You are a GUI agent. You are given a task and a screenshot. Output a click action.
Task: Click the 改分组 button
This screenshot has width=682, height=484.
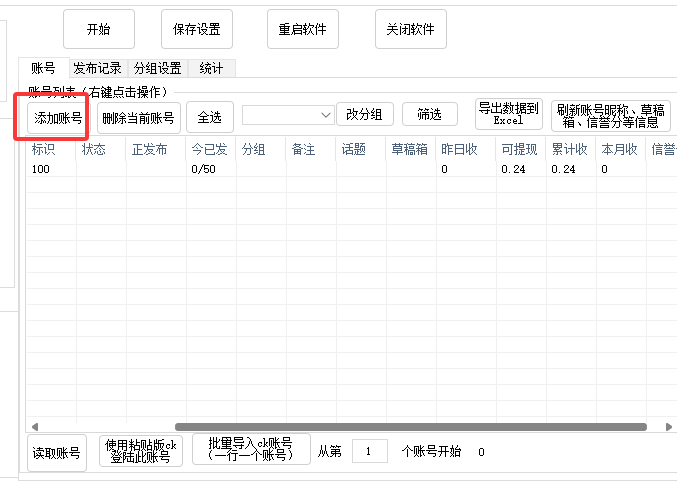pyautogui.click(x=364, y=115)
